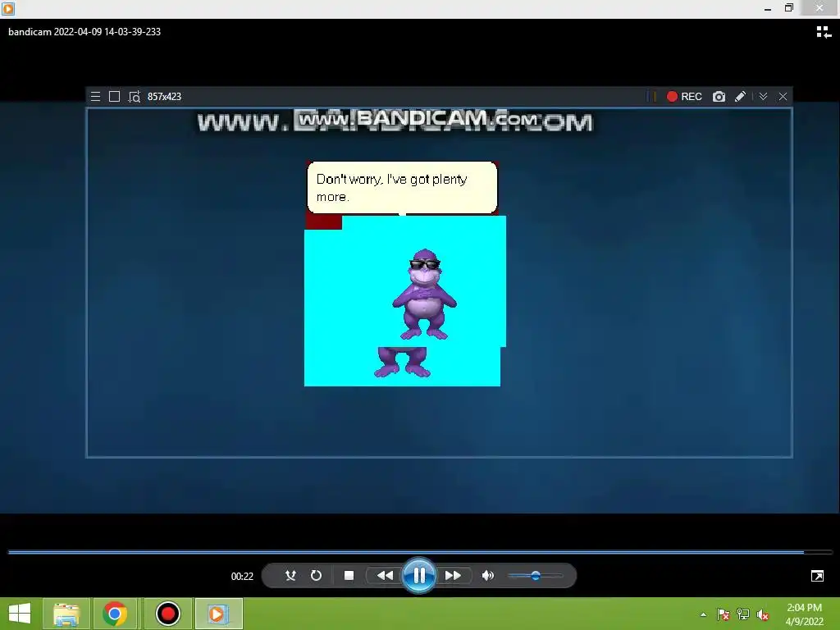The height and width of the screenshot is (630, 840).
Task: Click the 00:22 elapsed time display
Action: pyautogui.click(x=242, y=576)
